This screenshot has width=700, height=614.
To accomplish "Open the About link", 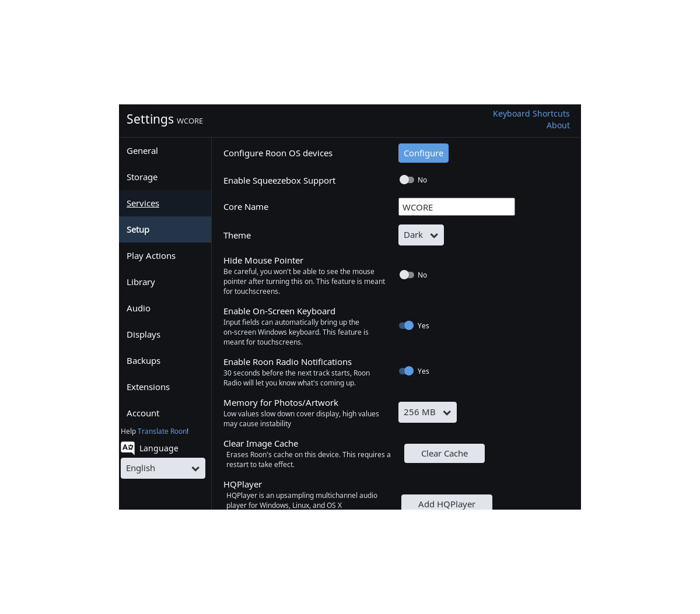I will (558, 125).
